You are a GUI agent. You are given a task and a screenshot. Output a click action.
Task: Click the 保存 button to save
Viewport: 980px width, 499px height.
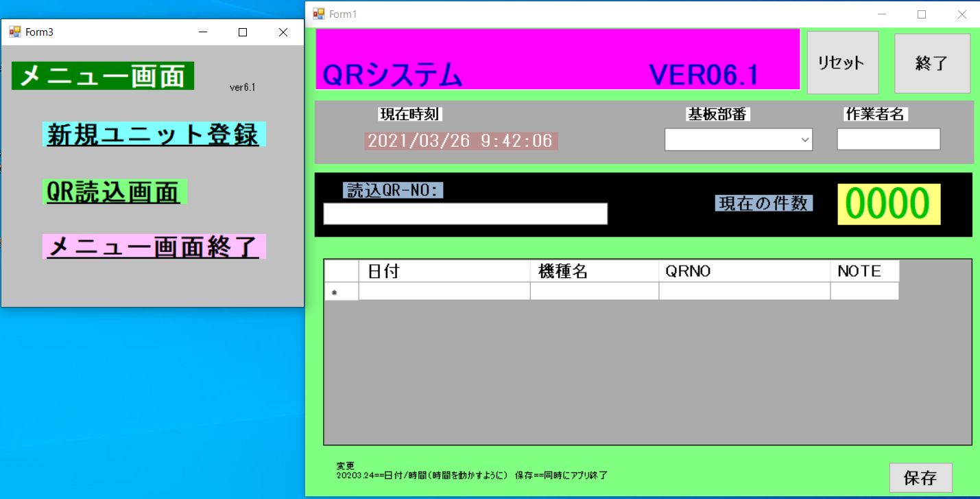921,478
